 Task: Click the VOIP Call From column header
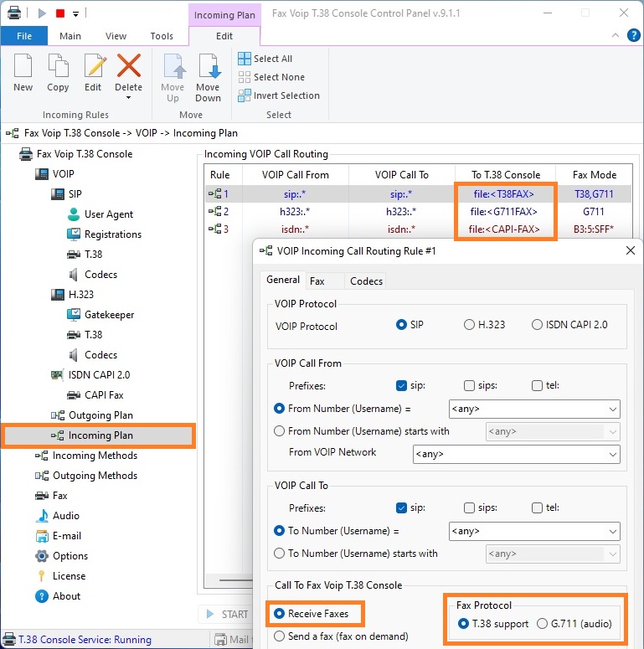tap(296, 175)
